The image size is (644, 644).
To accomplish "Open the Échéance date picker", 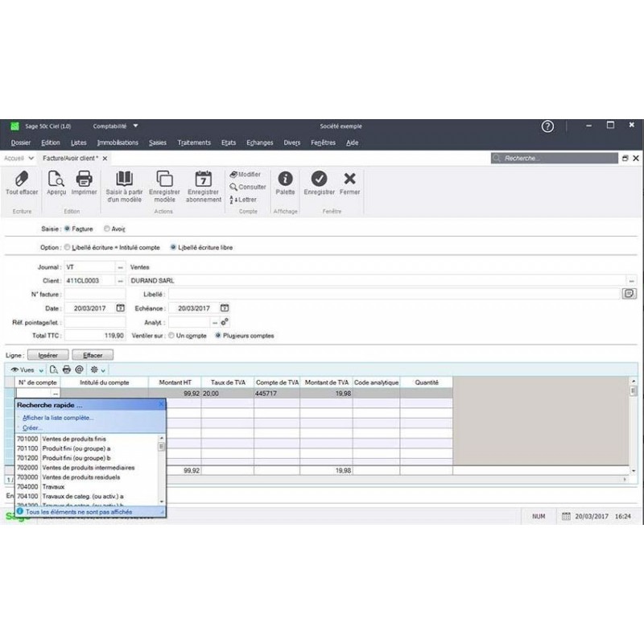I will (x=224, y=308).
